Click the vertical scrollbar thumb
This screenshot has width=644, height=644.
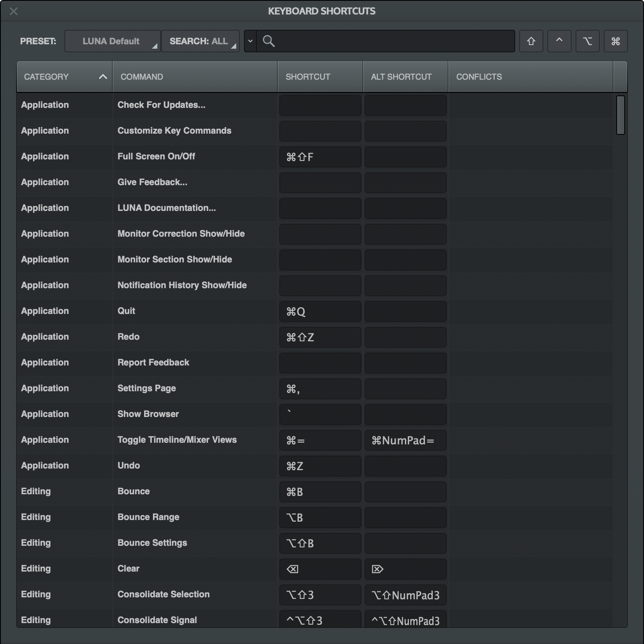point(620,115)
